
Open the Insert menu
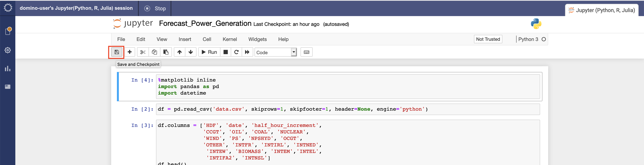185,39
